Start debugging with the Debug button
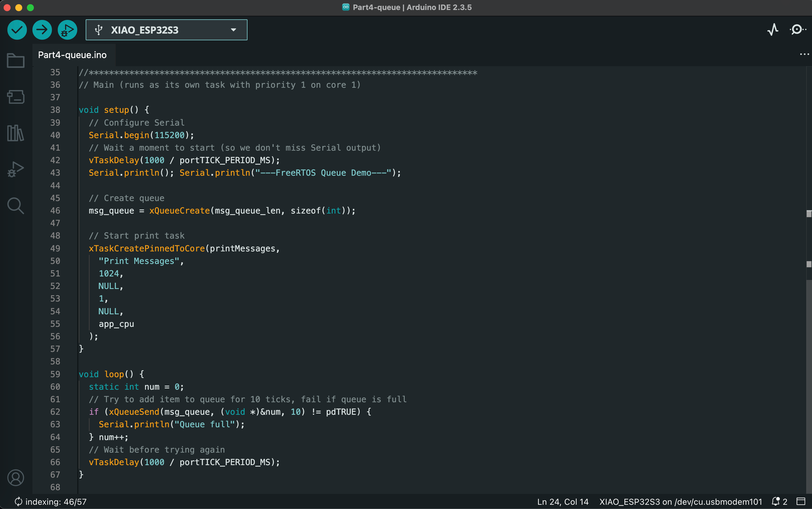This screenshot has height=509, width=812. pos(67,30)
